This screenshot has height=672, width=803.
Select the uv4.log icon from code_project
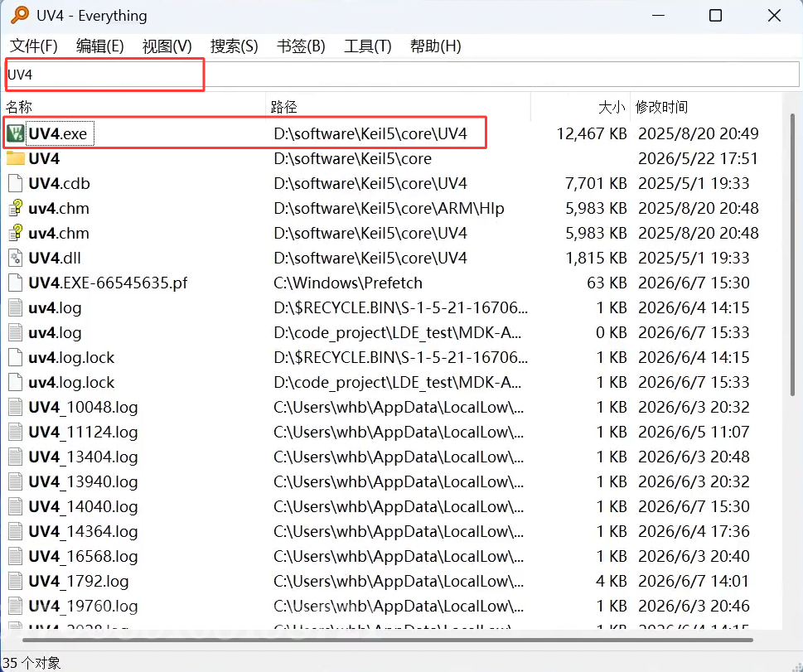point(16,332)
